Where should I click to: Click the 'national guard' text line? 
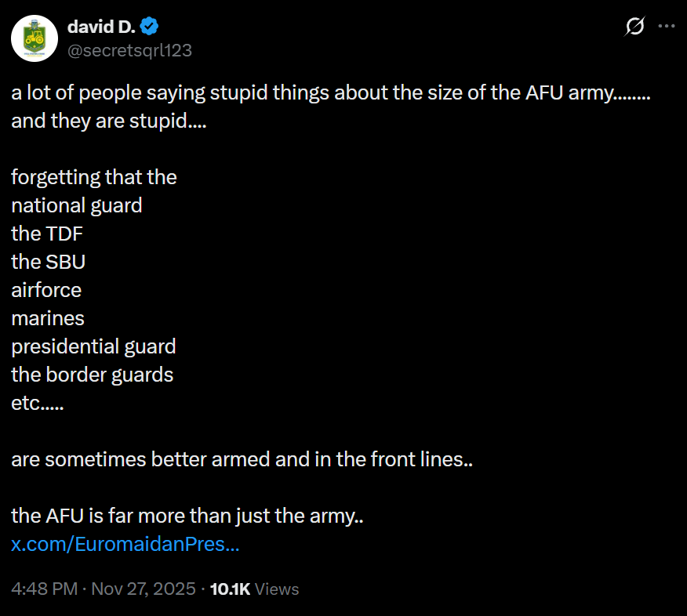(x=77, y=205)
